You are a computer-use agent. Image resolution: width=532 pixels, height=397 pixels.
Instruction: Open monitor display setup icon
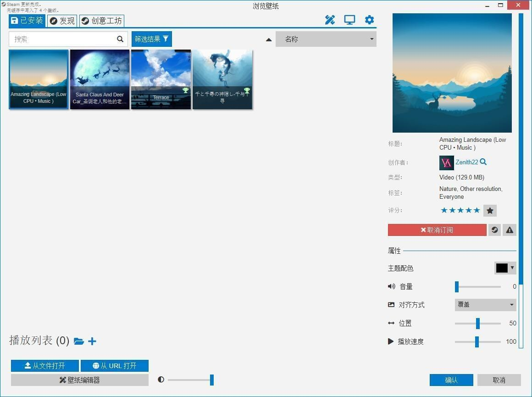349,20
